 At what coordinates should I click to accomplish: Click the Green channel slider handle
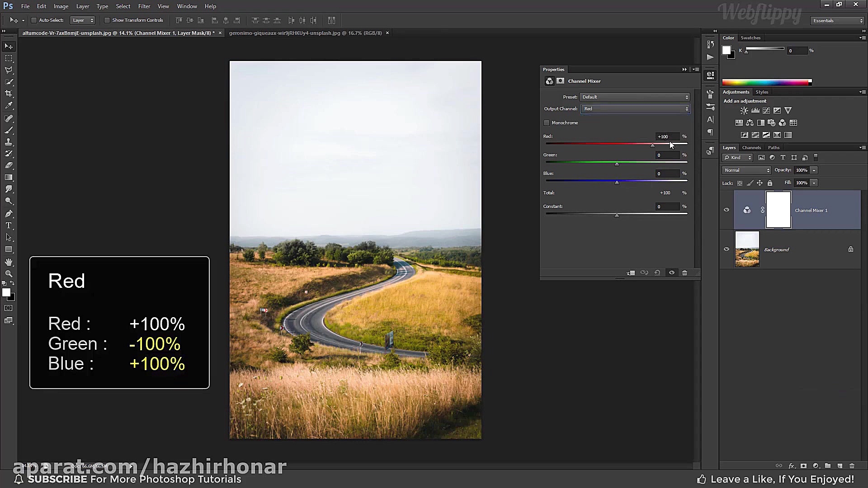pos(617,164)
